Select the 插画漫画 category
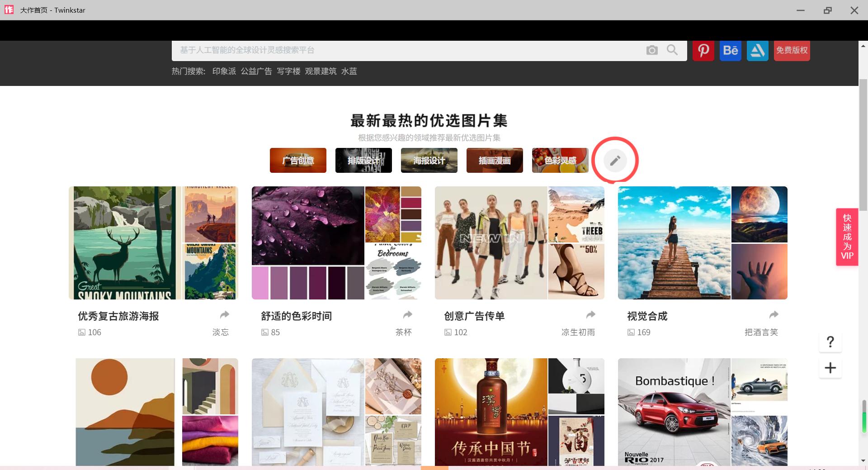The height and width of the screenshot is (470, 868). [495, 161]
